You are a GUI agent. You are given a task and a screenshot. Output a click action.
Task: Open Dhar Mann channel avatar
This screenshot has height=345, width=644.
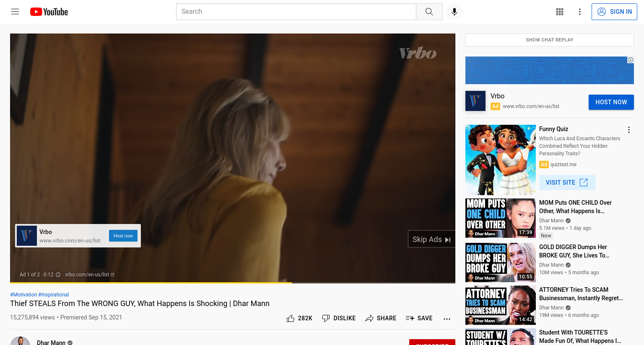20,341
